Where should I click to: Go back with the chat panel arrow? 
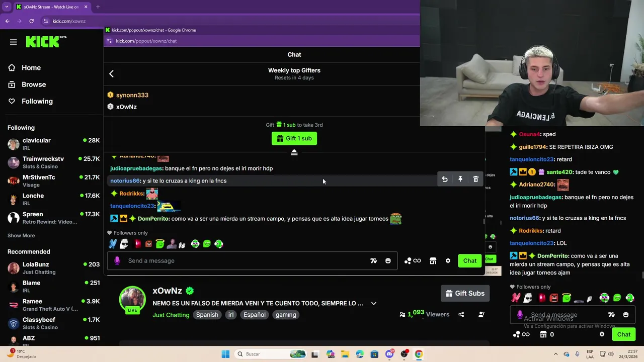point(111,74)
